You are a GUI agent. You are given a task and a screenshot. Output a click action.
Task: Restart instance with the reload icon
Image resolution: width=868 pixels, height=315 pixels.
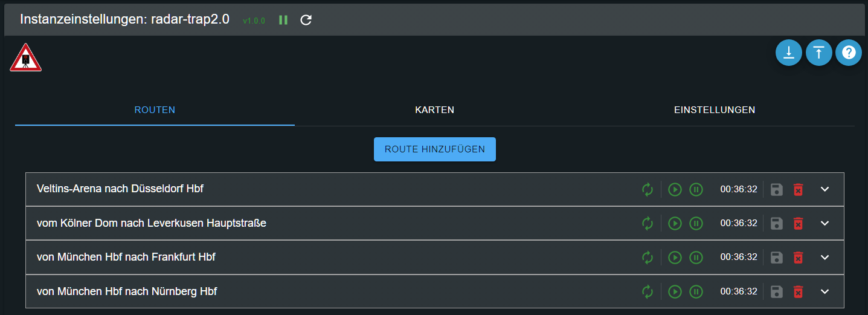coord(306,20)
